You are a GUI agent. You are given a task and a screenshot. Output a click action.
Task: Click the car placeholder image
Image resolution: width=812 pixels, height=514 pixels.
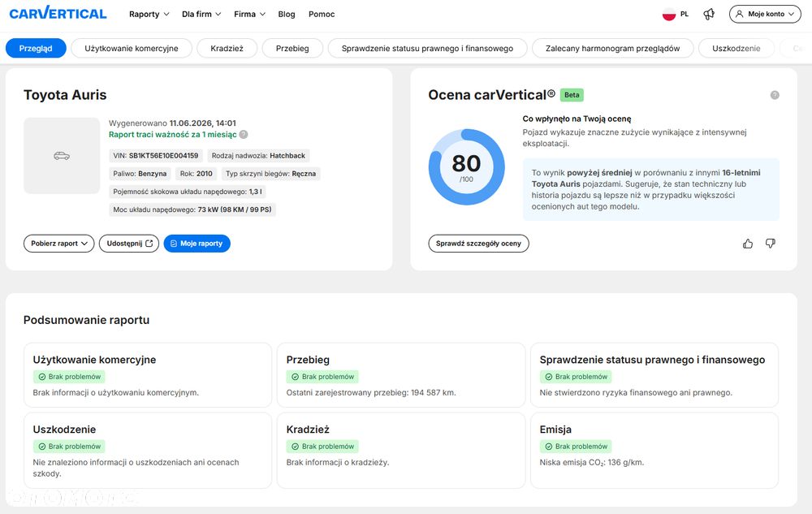click(62, 156)
